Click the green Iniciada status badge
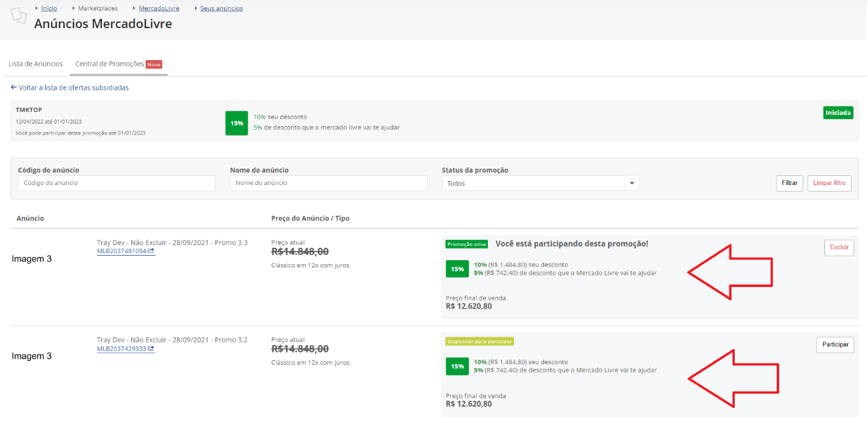Image resolution: width=868 pixels, height=423 pixels. pos(838,112)
